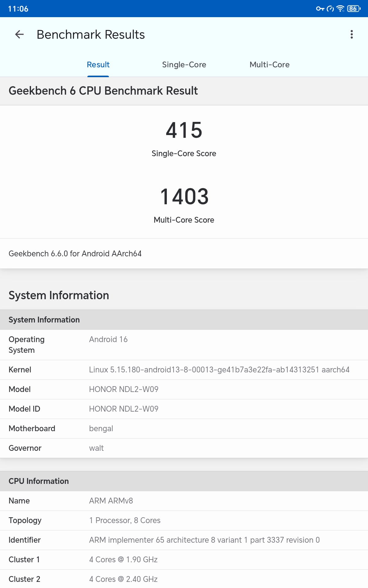The width and height of the screenshot is (368, 588).
Task: Switch to the Single-Core tab
Action: click(x=184, y=65)
